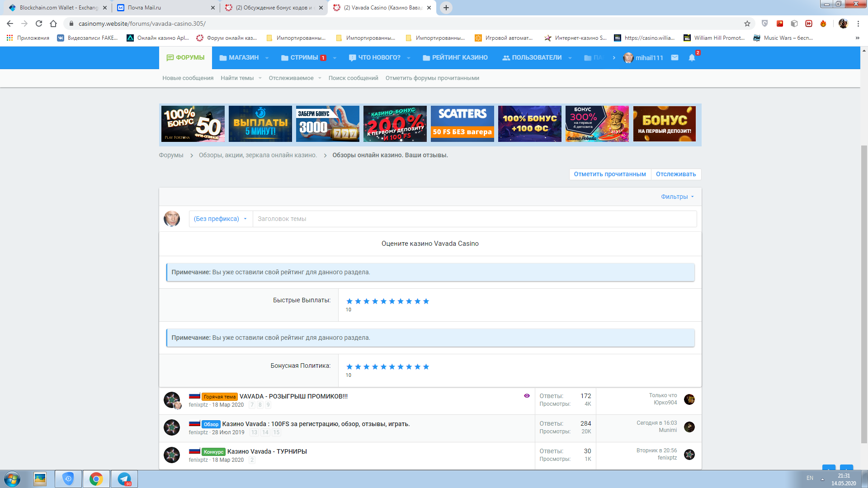Open the Фильтры dropdown
This screenshot has height=488, width=868.
[x=677, y=197]
